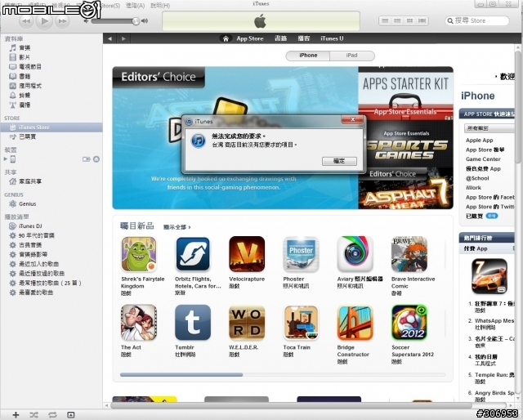Expand the device disclosure triangle
The height and width of the screenshot is (420, 523).
(x=6, y=159)
